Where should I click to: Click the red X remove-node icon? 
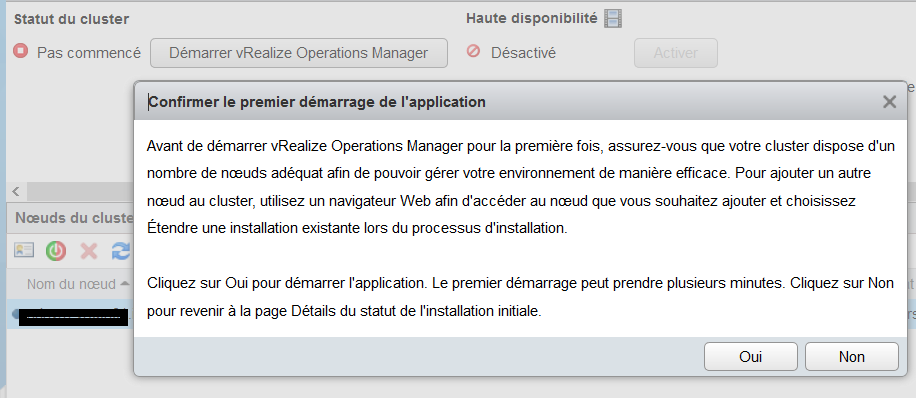[x=89, y=251]
